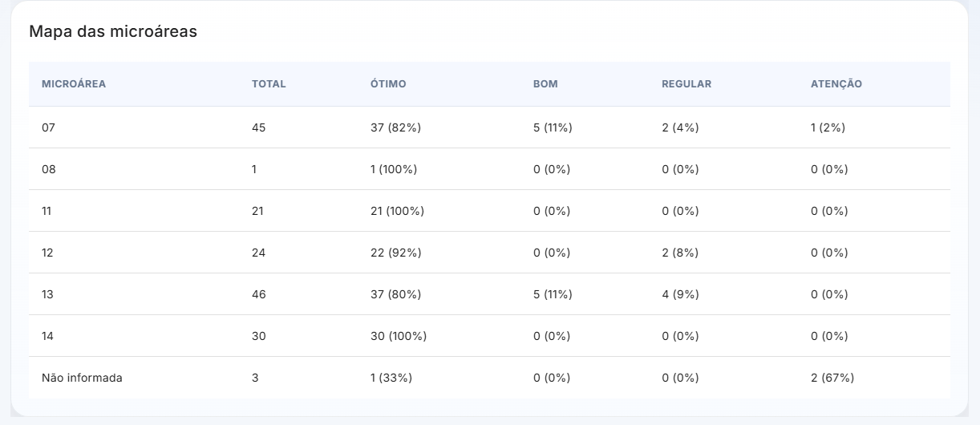Image resolution: width=980 pixels, height=433 pixels.
Task: Click the ÓTIMO column header
Action: pos(388,84)
